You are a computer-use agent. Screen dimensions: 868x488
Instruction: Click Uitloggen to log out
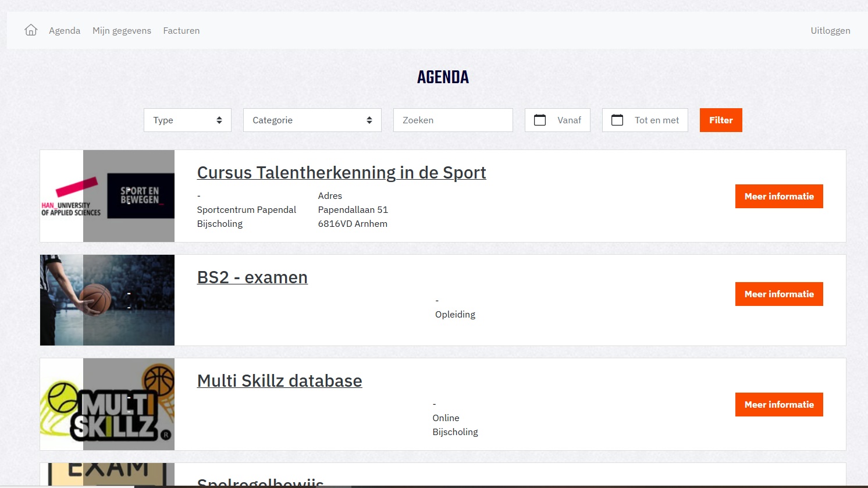pyautogui.click(x=830, y=31)
